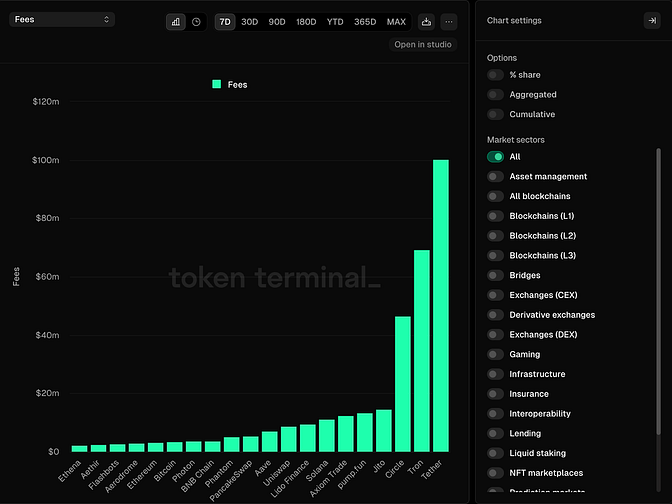Click the PancakeSwap bar in the chart
The height and width of the screenshot is (504, 672).
[x=251, y=444]
